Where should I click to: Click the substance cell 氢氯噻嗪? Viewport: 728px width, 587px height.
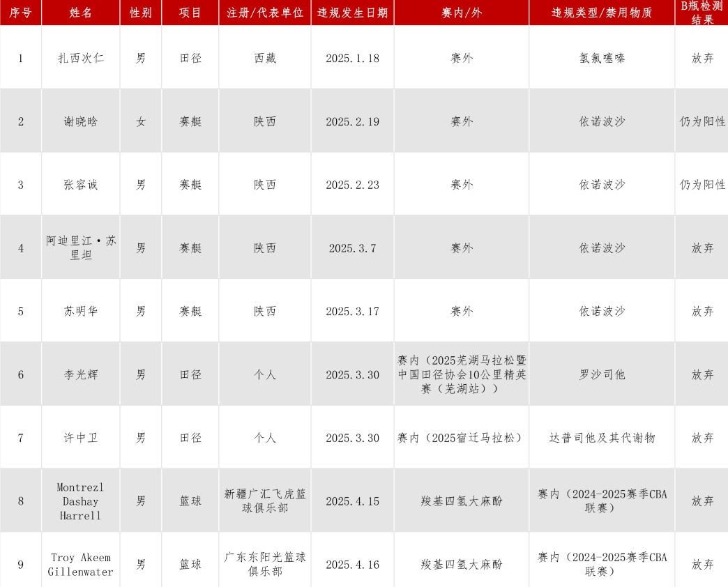click(602, 58)
